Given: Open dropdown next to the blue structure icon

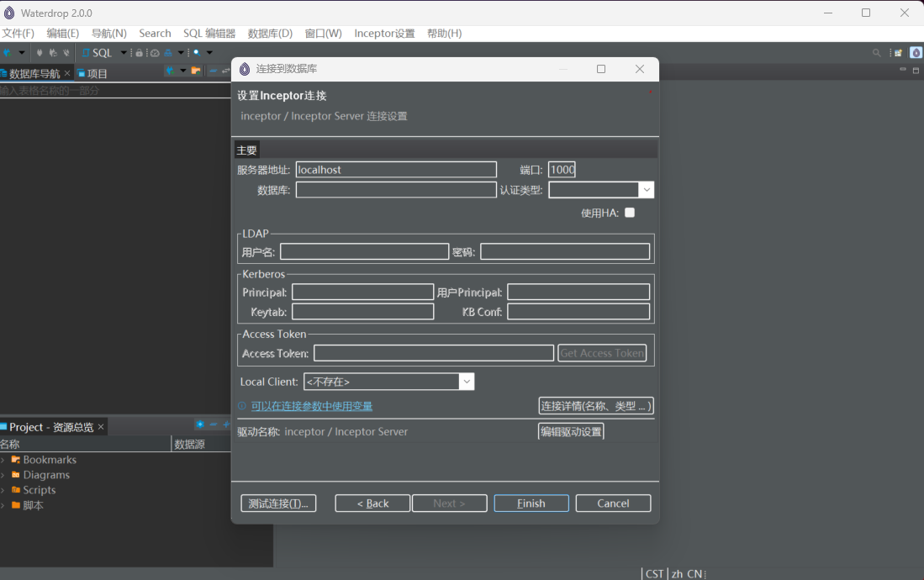Looking at the screenshot, I should pyautogui.click(x=181, y=52).
